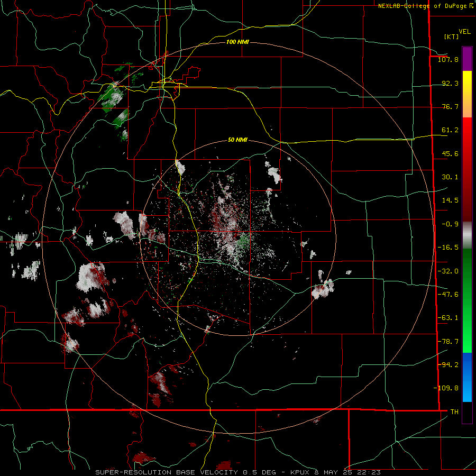Viewport: 476px width, 476px height.
Task: Click the 14.5 velocity scale value
Action: pos(450,200)
